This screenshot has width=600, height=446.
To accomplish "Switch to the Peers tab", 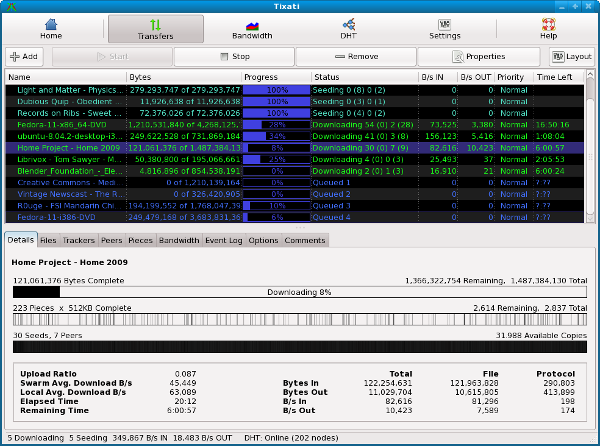I will pyautogui.click(x=111, y=240).
